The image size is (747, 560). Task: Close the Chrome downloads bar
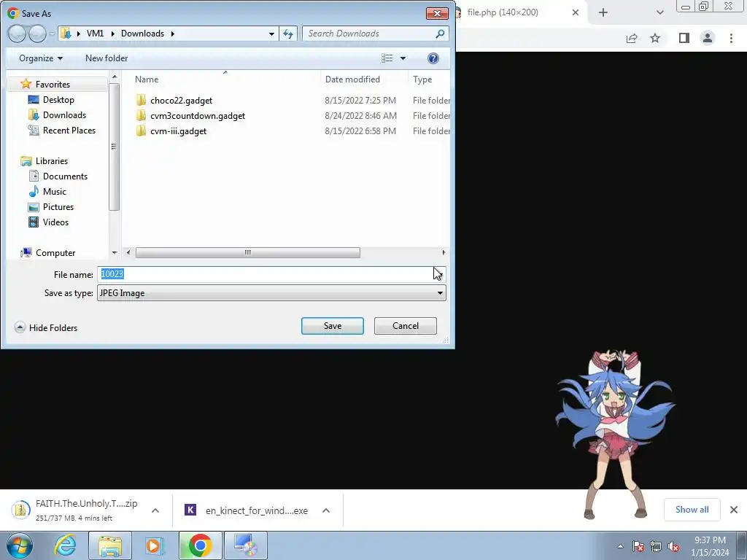coord(734,510)
